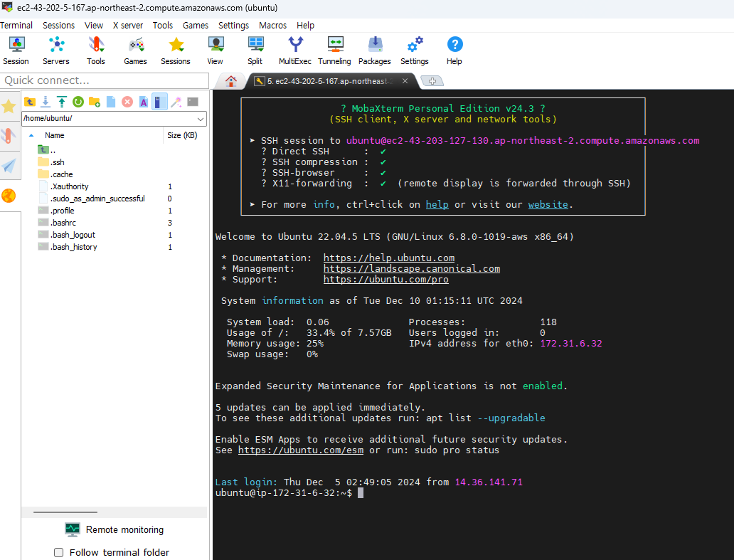Click the text file letter A icon

[x=144, y=102]
